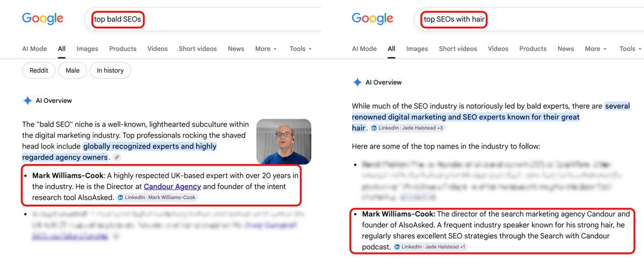This screenshot has width=644, height=260.
Task: Open the Short videos tab in the left window
Action: point(198,49)
